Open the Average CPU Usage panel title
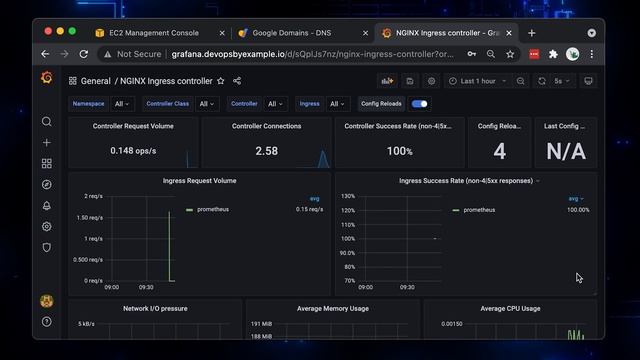Viewport: 640px width, 360px height. 510,309
